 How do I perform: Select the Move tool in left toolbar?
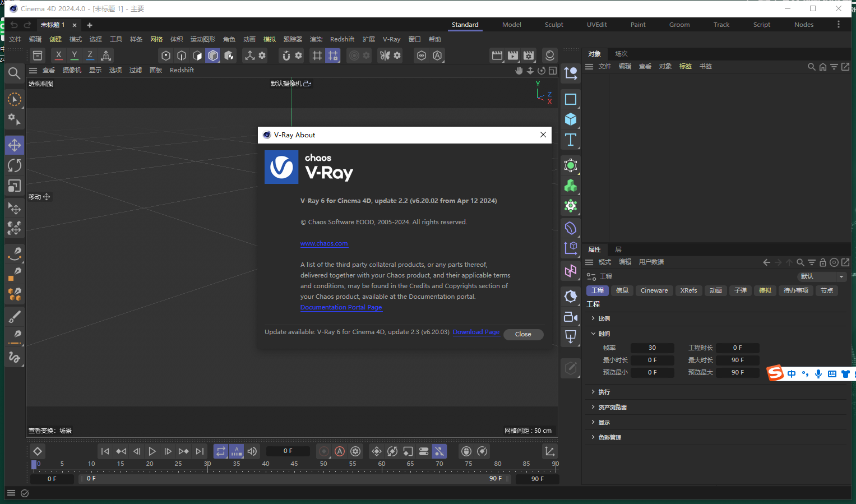(15, 145)
